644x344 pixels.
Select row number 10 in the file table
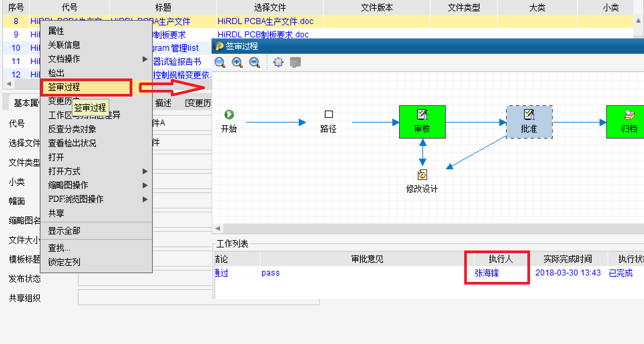click(x=16, y=48)
